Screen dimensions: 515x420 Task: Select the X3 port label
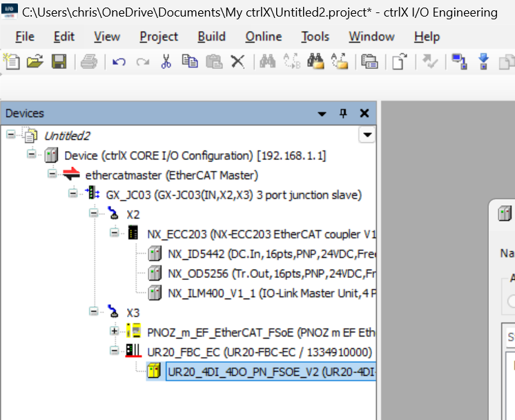click(x=133, y=312)
